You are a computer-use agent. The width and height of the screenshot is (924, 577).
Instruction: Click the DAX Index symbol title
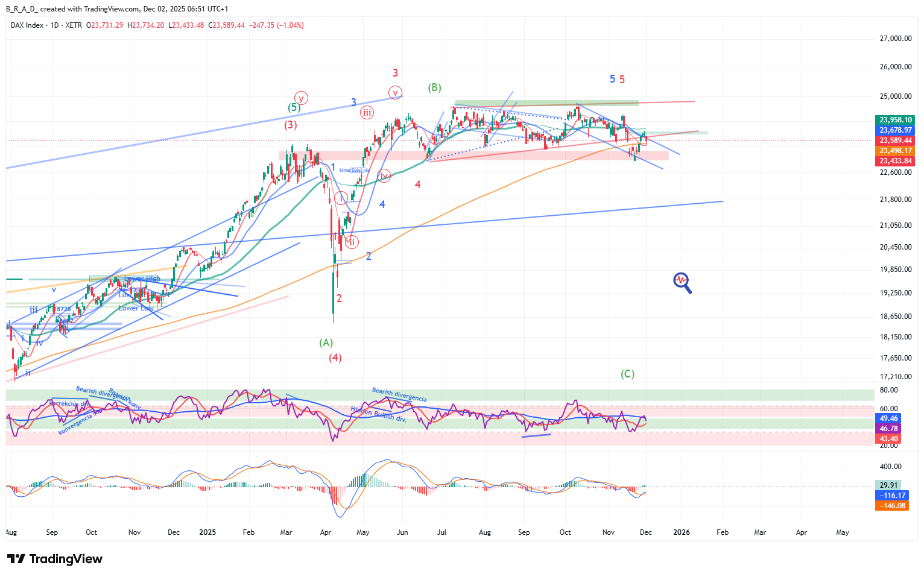[x=27, y=25]
